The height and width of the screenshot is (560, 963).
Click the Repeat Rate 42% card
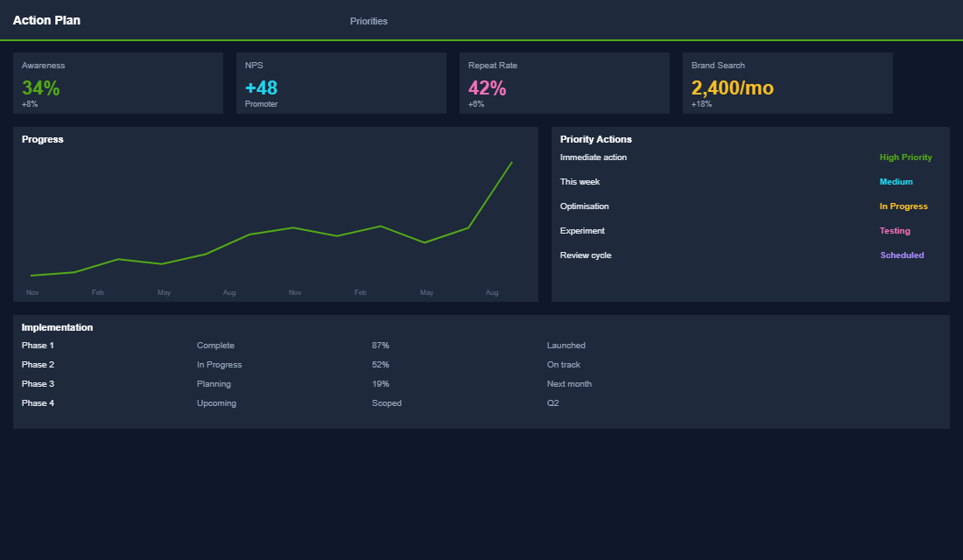click(x=564, y=82)
